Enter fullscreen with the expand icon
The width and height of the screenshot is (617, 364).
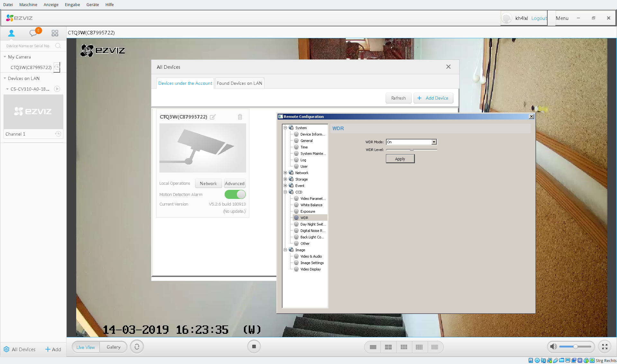604,347
